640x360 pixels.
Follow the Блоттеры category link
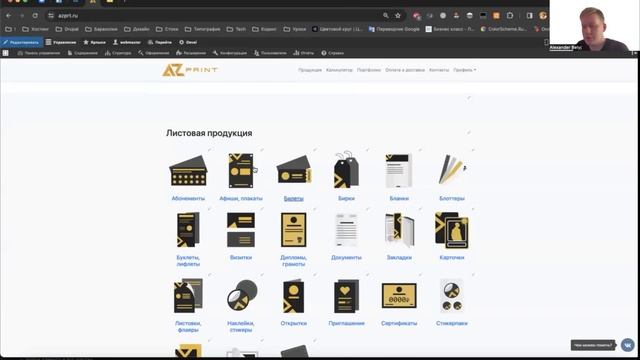[x=452, y=198]
